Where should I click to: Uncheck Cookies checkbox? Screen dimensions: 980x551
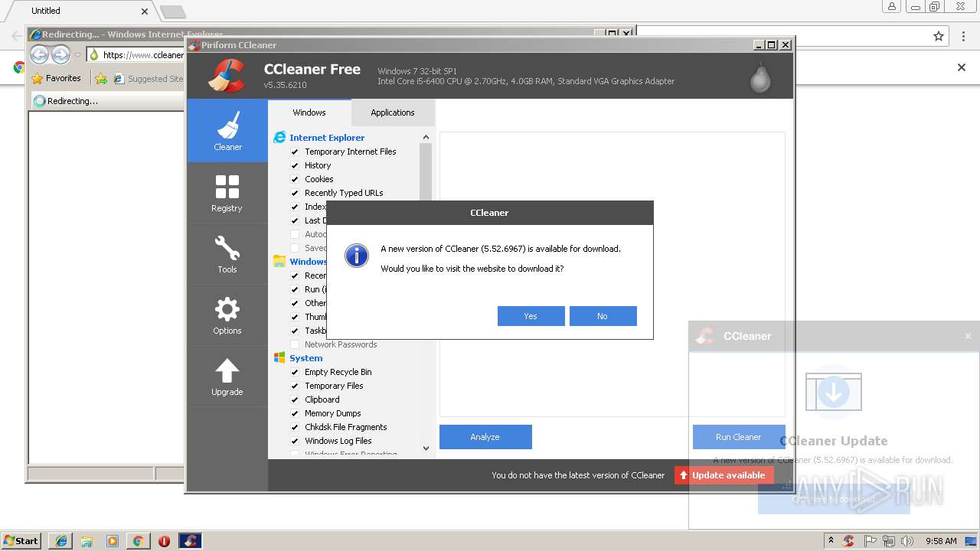coord(295,179)
